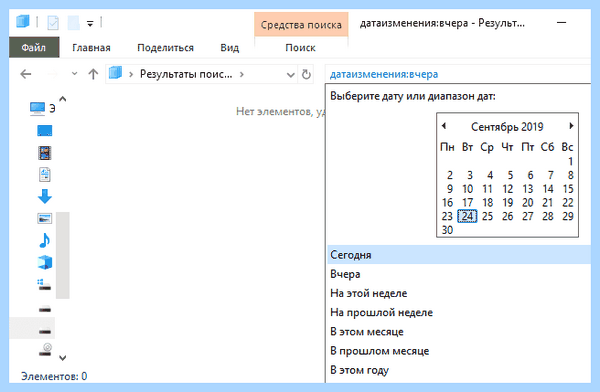Select September 1 in the calendar
This screenshot has width=600, height=392.
[x=570, y=162]
